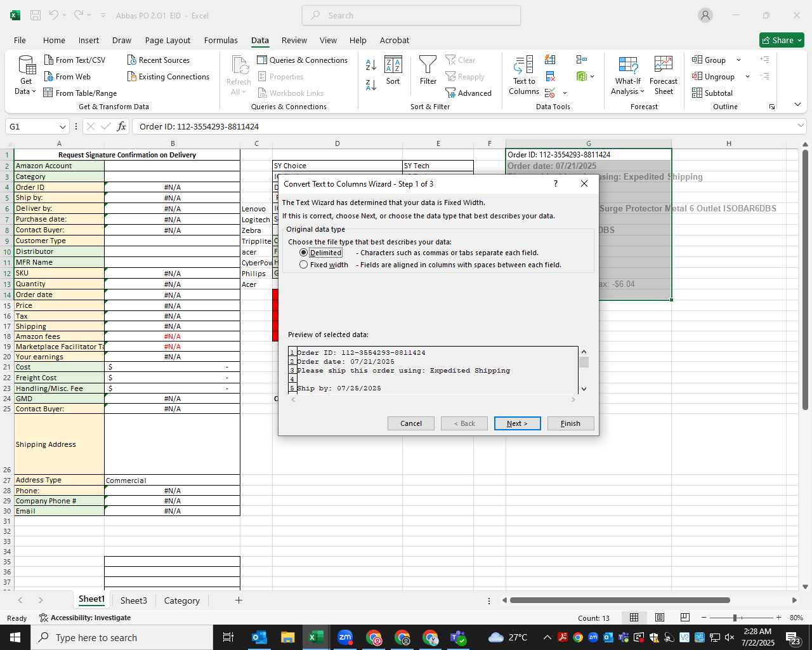Click the Search box in title bar
Viewport: 812px width, 650px height.
[x=411, y=15]
